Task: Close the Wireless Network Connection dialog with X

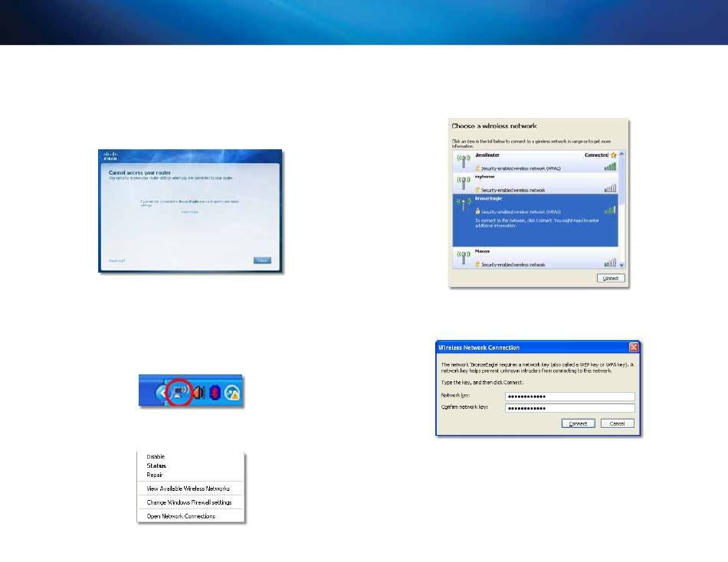Action: pos(634,347)
